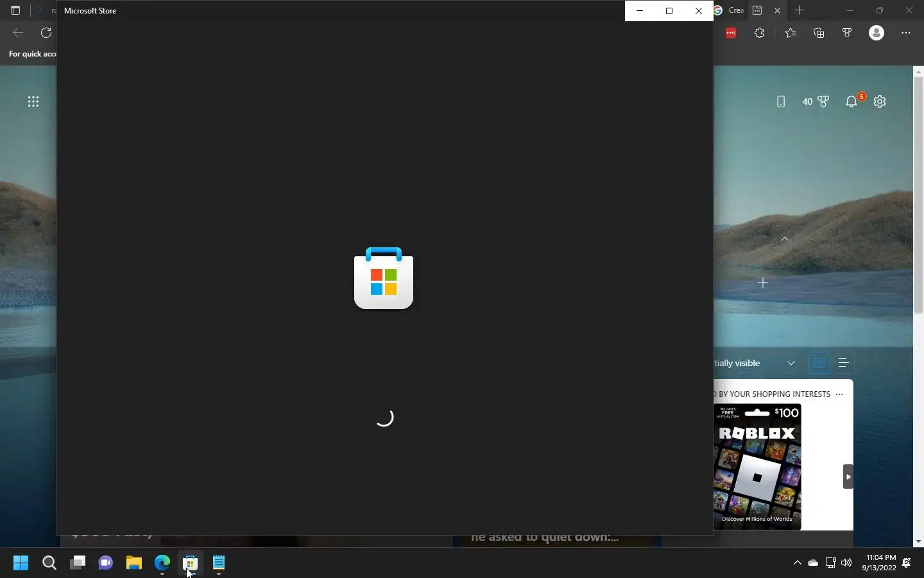Open the app launcher grid on the new tab page
924x578 pixels.
33,101
